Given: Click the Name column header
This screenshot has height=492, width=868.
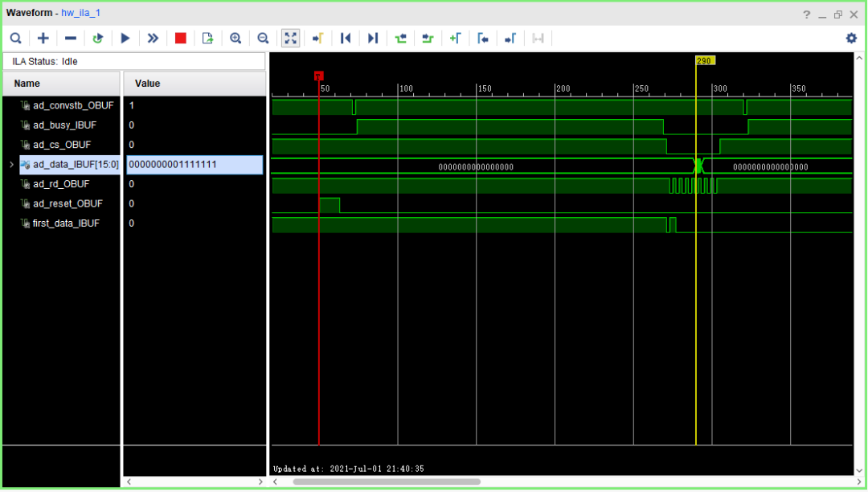Looking at the screenshot, I should tap(61, 84).
